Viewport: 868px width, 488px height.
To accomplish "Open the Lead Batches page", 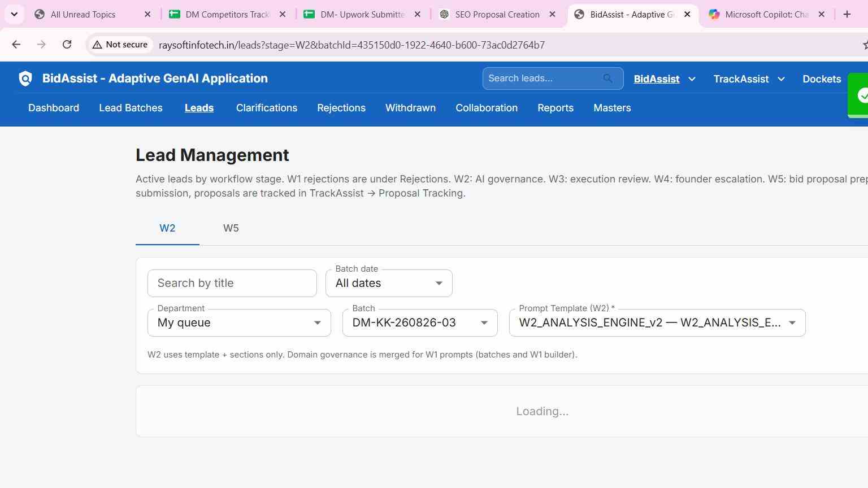I will click(x=131, y=108).
